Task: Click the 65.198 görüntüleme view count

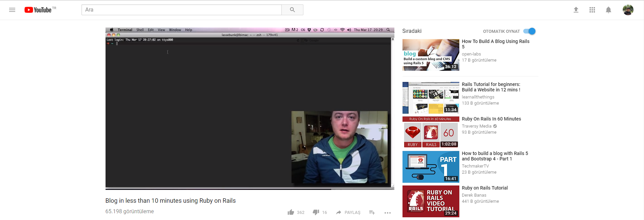Action: pos(130,212)
